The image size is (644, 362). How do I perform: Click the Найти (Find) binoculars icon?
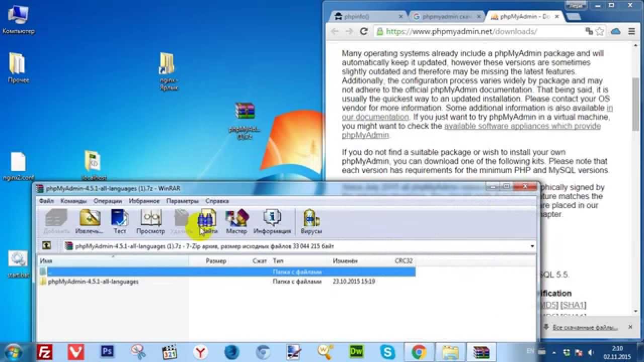208,222
